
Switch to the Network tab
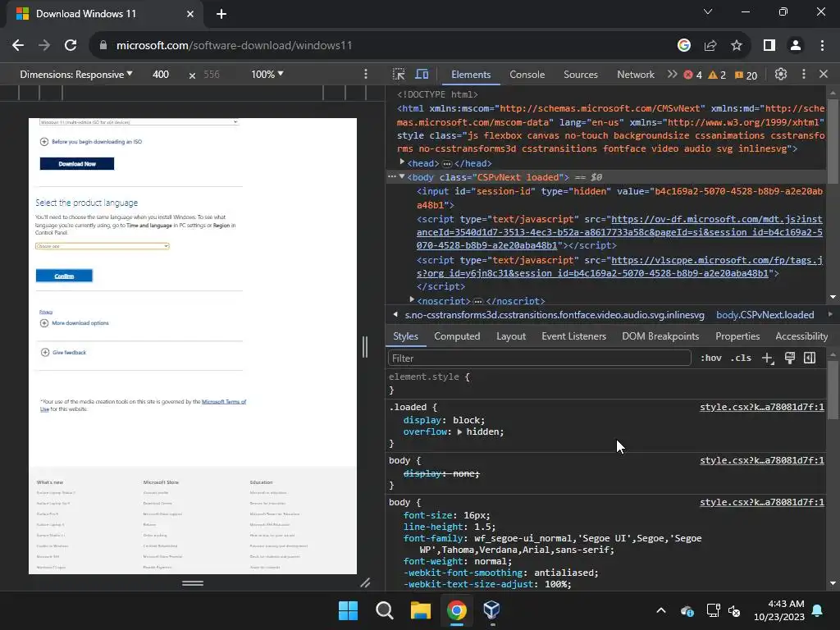coord(636,75)
